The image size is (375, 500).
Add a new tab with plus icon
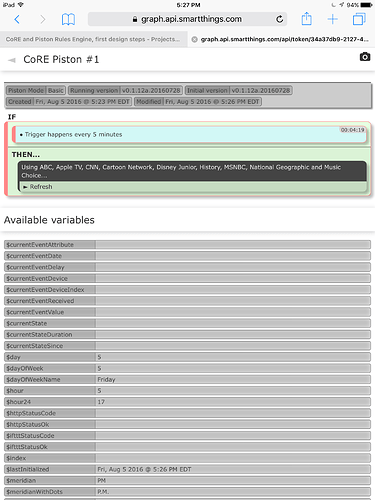coord(332,19)
